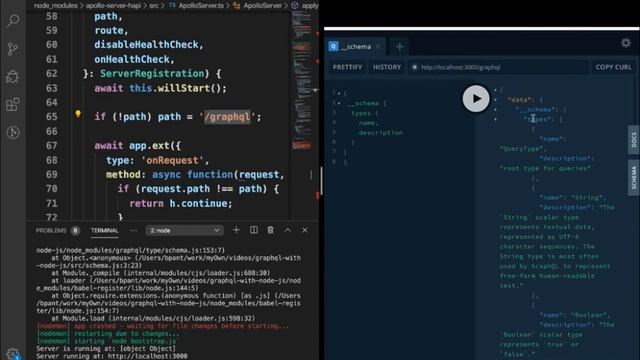Viewport: 640px width, 360px height.
Task: Click "QueryType" value in the response pane
Action: point(521,149)
